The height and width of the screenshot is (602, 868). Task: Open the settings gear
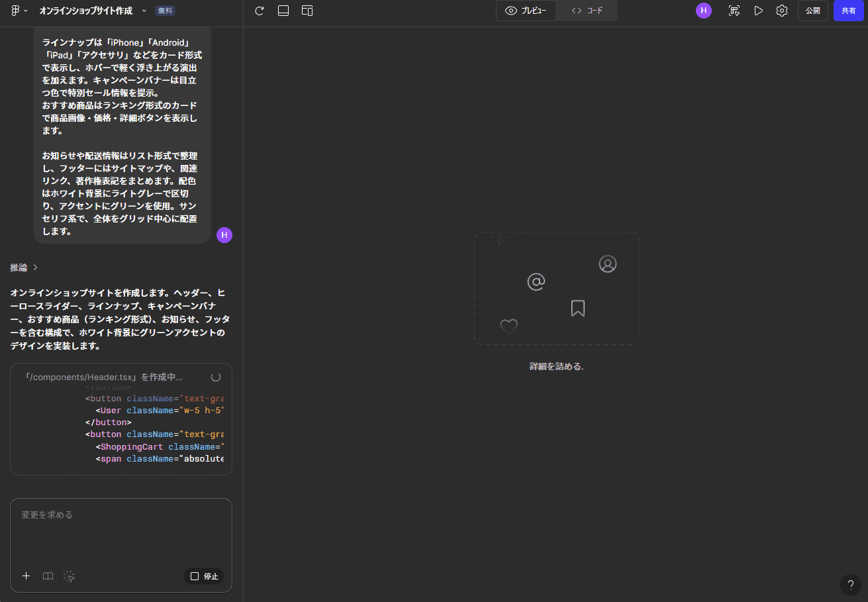pos(782,11)
